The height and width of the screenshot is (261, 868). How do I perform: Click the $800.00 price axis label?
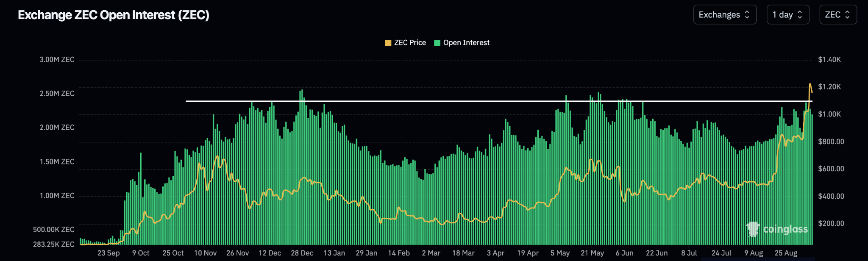[831, 142]
